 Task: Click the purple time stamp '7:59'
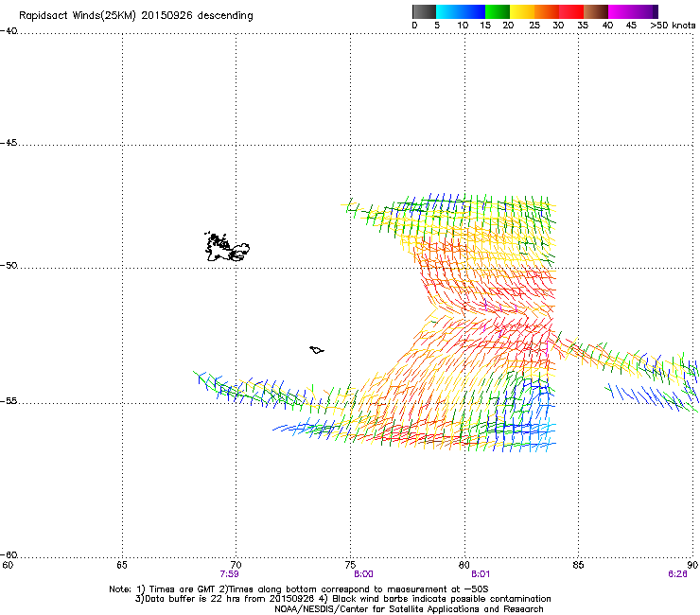(x=230, y=574)
